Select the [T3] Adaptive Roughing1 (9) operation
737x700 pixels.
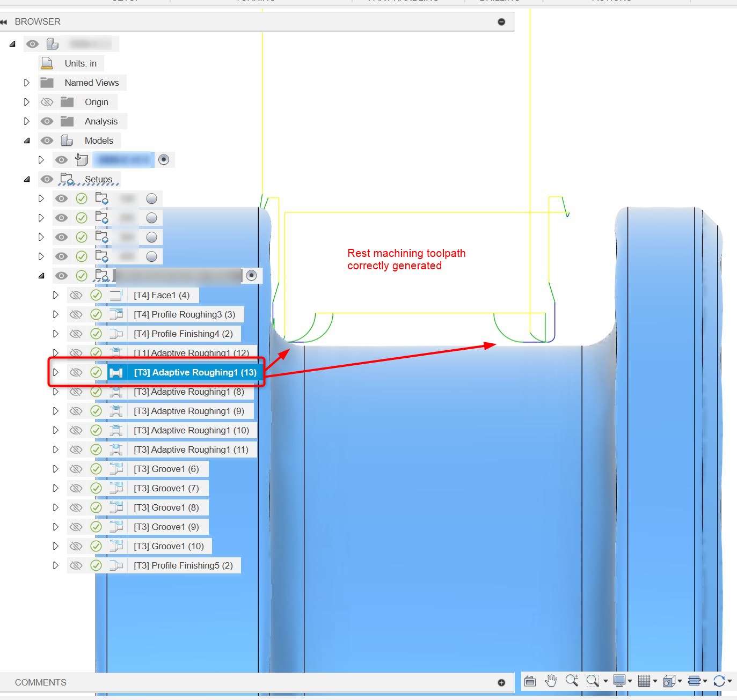[x=189, y=411]
